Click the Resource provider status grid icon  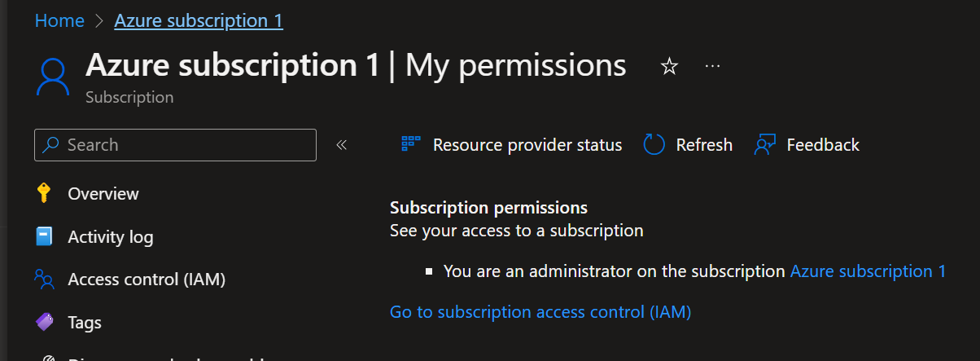pyautogui.click(x=411, y=144)
